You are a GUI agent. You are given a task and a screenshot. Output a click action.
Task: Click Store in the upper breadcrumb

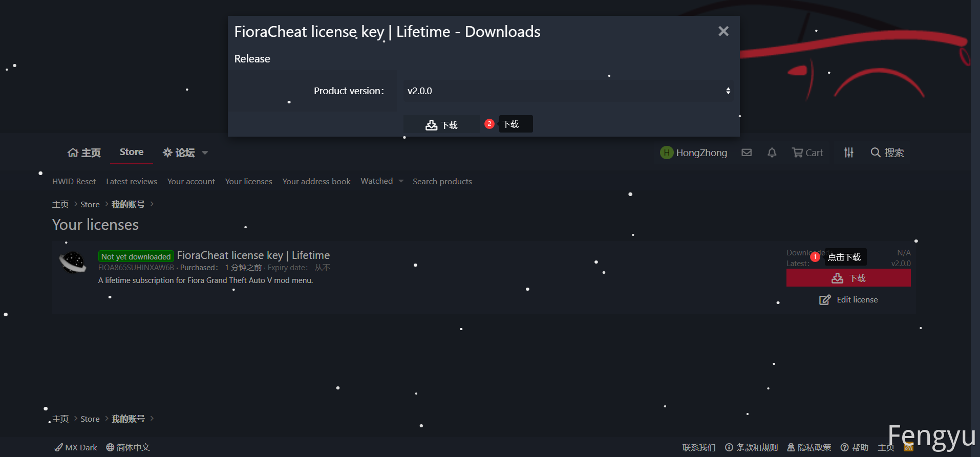90,204
